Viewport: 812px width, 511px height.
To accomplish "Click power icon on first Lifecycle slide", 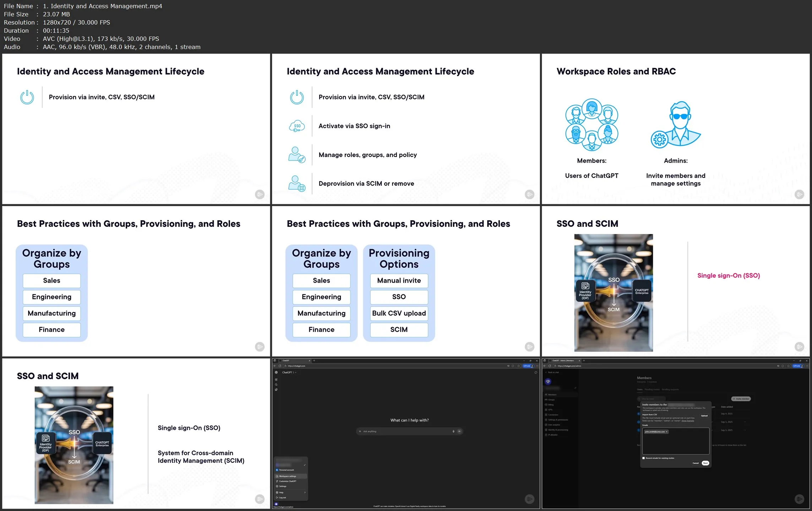I will pos(27,97).
